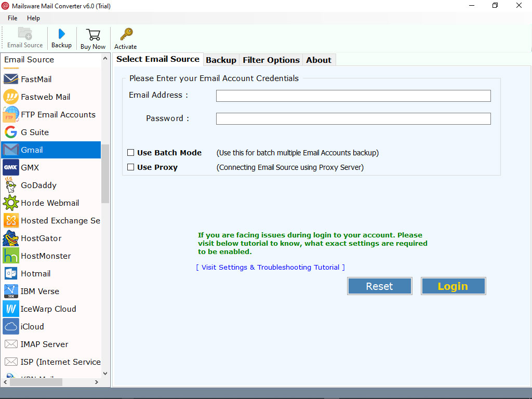
Task: Click the Email Address input field
Action: tap(353, 96)
